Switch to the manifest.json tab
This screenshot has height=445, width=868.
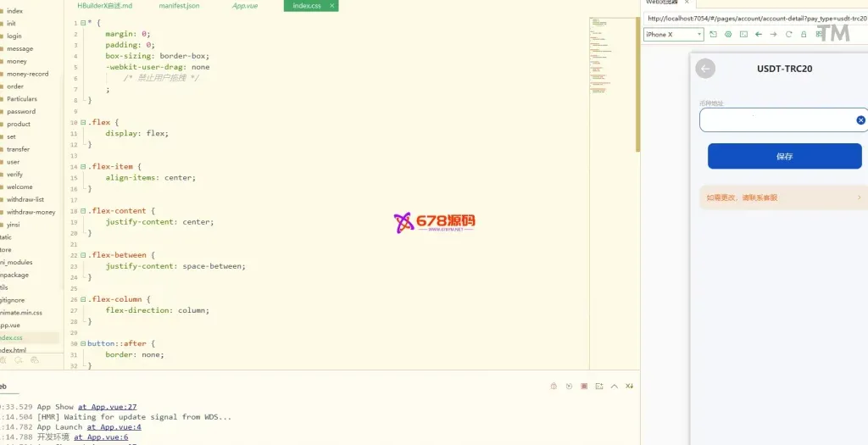click(179, 5)
